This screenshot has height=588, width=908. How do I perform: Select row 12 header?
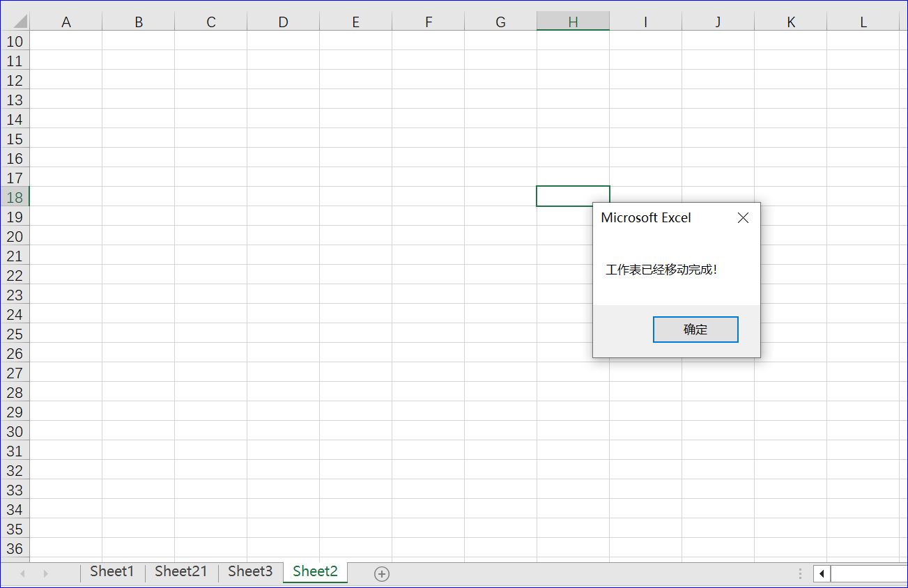[x=15, y=80]
